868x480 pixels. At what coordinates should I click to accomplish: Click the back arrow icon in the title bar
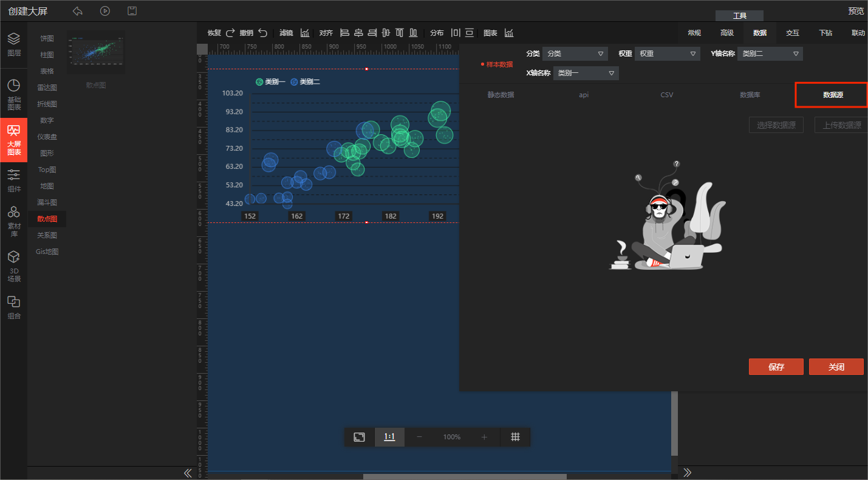coord(77,11)
